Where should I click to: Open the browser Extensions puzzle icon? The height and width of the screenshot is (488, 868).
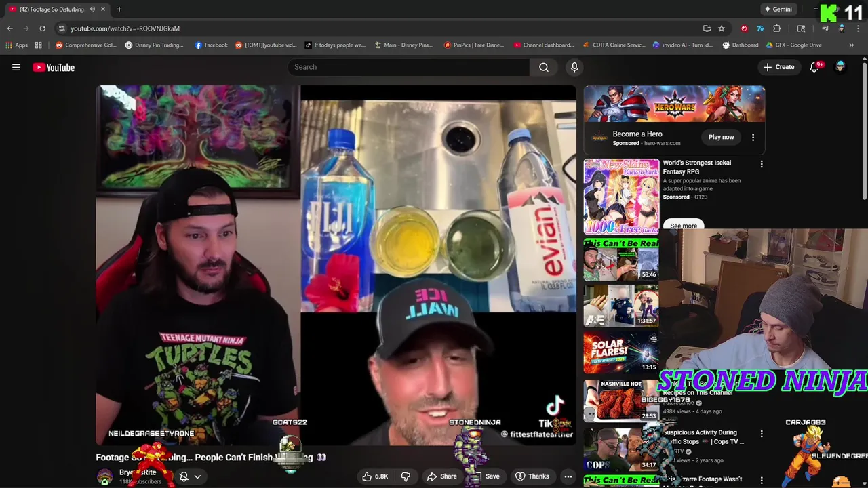[777, 28]
